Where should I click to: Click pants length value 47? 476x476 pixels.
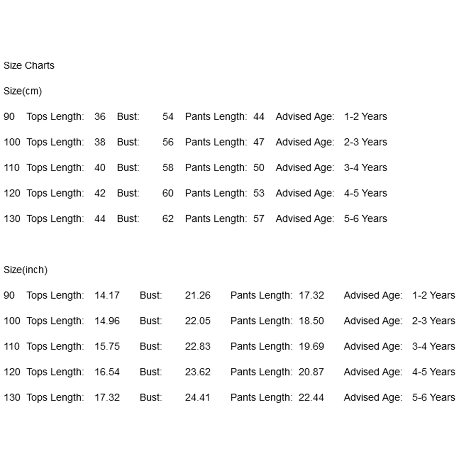point(259,142)
